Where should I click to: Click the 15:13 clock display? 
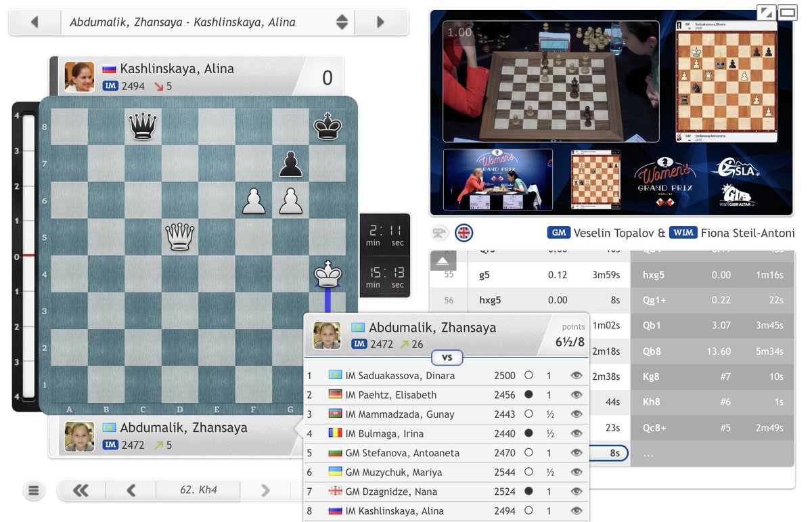click(385, 276)
